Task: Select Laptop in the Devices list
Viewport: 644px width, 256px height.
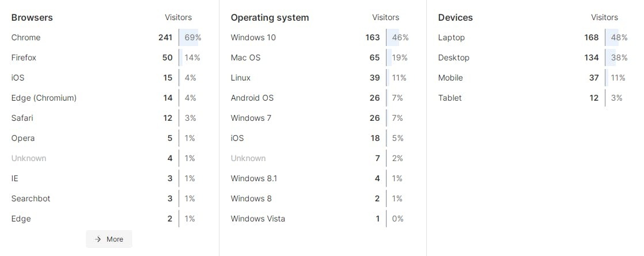Action: tap(533, 37)
